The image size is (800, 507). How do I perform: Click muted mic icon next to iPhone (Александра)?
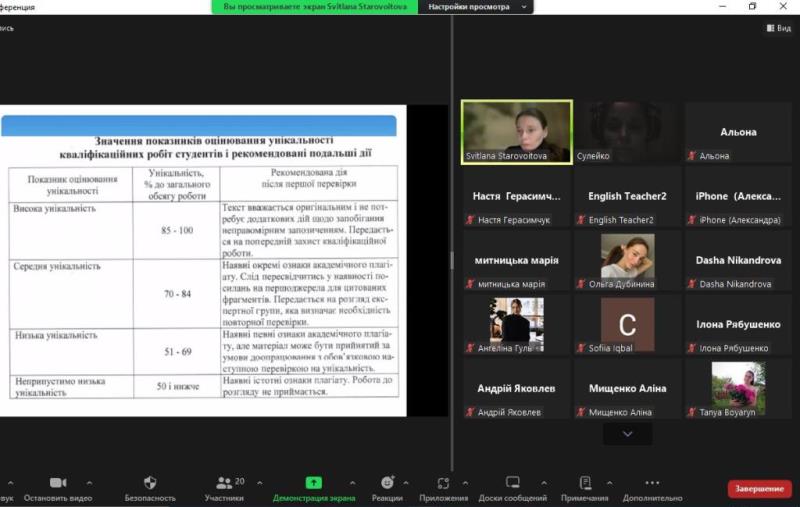(691, 220)
